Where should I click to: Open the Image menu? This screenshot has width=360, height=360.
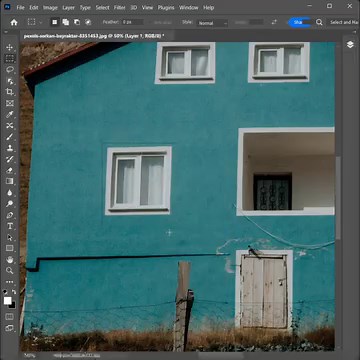50,7
